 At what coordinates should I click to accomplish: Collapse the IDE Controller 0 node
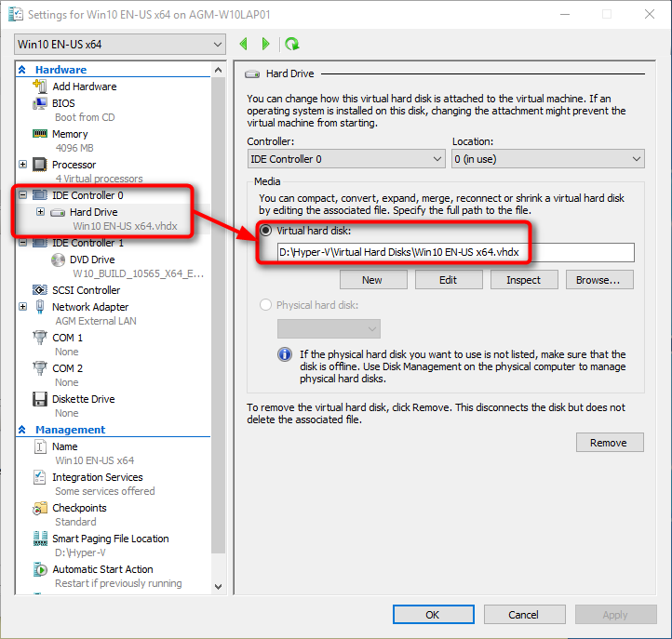22,195
